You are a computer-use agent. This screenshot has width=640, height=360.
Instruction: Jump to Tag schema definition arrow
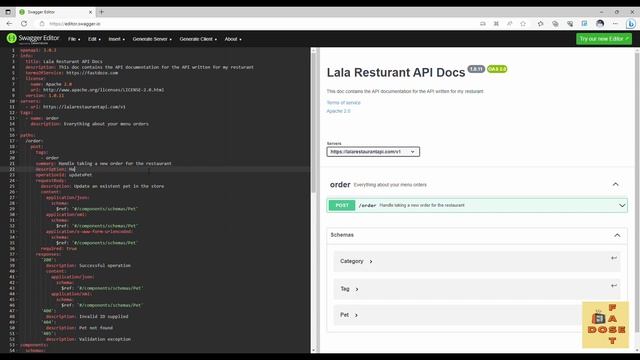(x=613, y=285)
